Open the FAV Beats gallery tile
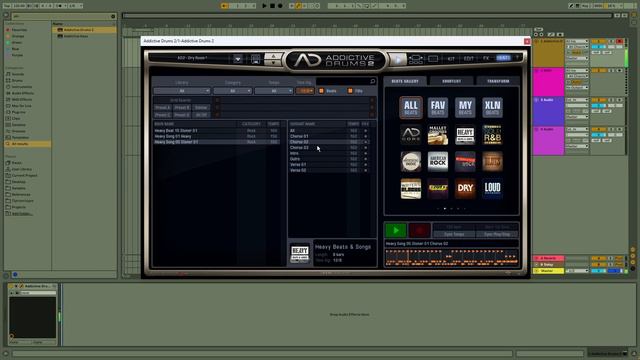Screen dimensions: 640x360 [438, 108]
